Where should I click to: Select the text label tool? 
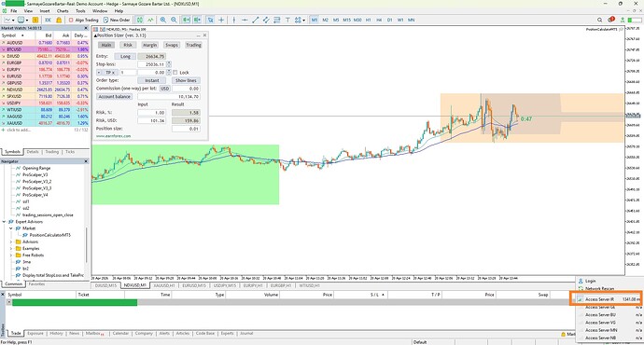[x=287, y=20]
